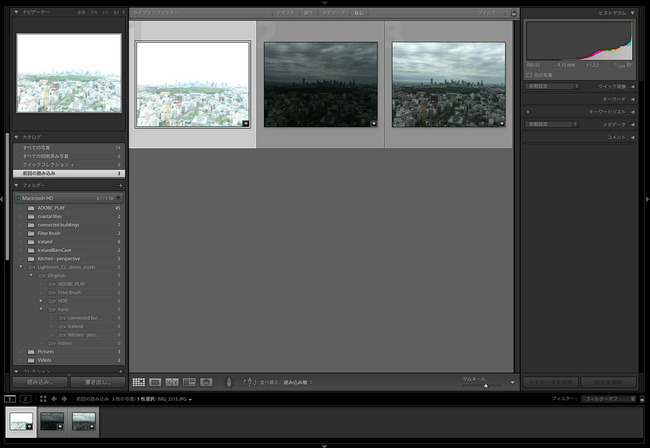Hide top panel with top-edge arrow
The image size is (650, 448).
pos(325,3)
